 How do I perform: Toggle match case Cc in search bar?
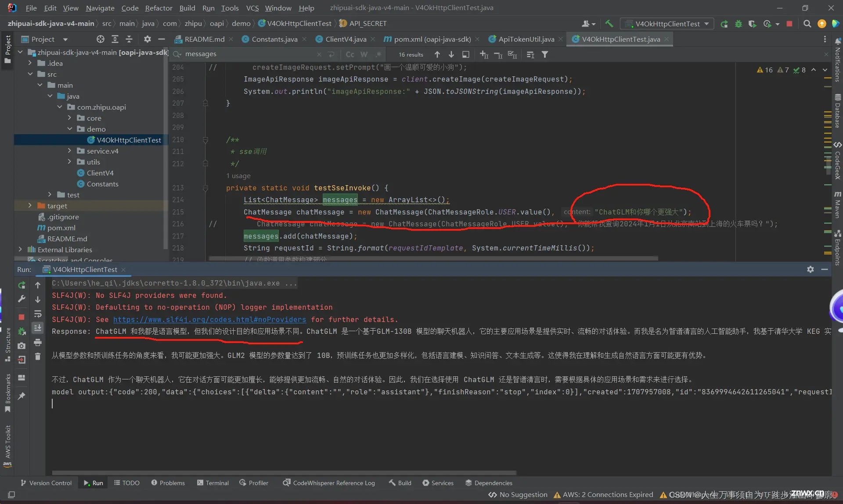point(350,54)
